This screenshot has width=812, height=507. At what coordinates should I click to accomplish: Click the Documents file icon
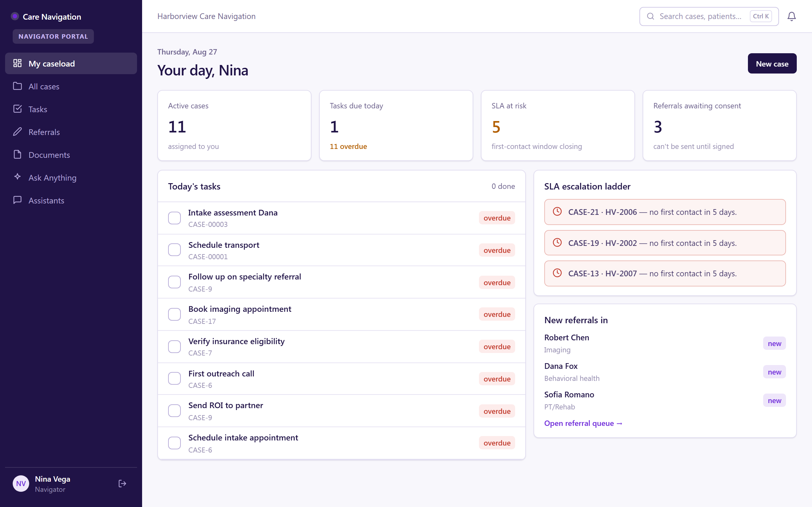(x=17, y=155)
